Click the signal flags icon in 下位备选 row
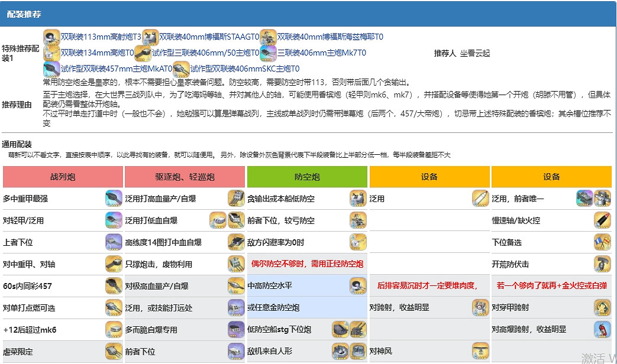Image resolution: width=617 pixels, height=364 pixels. tap(601, 242)
